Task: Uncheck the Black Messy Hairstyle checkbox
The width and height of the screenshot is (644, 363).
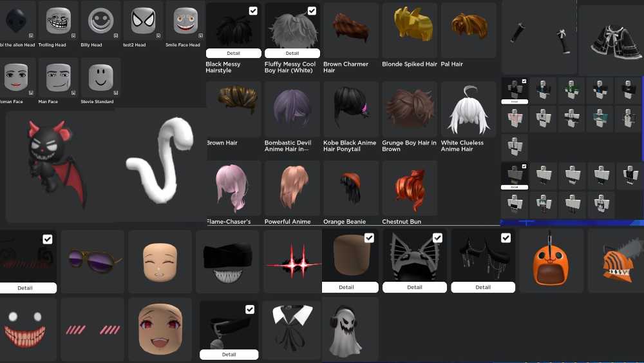Action: click(253, 11)
